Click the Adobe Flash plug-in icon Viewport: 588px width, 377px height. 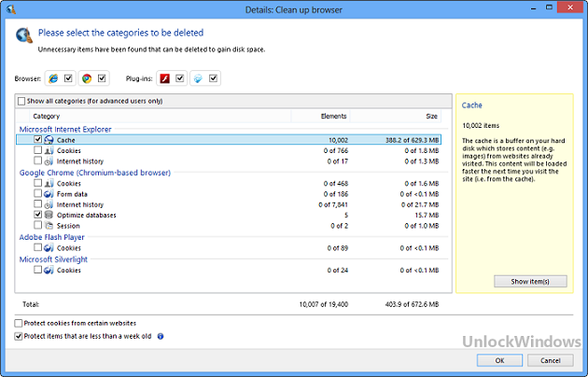pyautogui.click(x=164, y=78)
